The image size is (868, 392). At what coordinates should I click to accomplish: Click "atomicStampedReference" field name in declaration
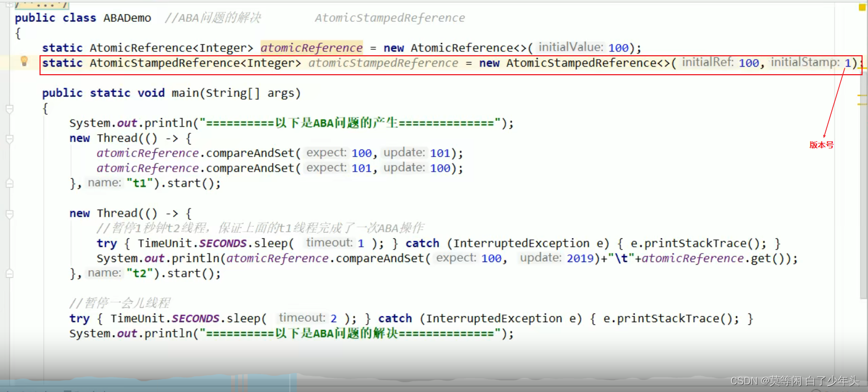point(383,63)
